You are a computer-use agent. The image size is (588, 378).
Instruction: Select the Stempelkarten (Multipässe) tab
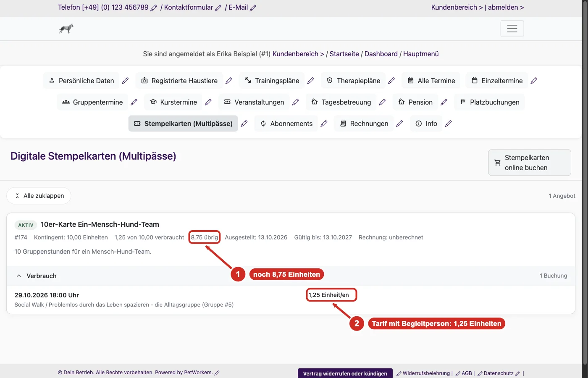point(183,123)
